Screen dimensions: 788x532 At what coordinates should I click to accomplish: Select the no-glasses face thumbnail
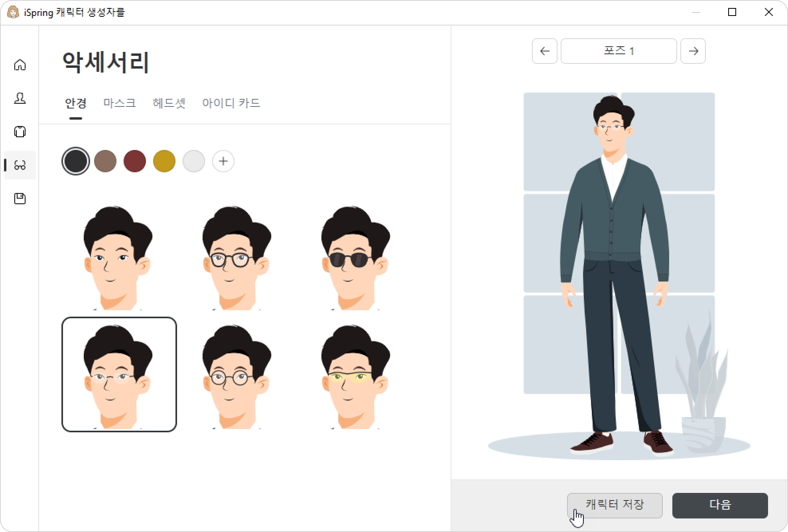[118, 258]
